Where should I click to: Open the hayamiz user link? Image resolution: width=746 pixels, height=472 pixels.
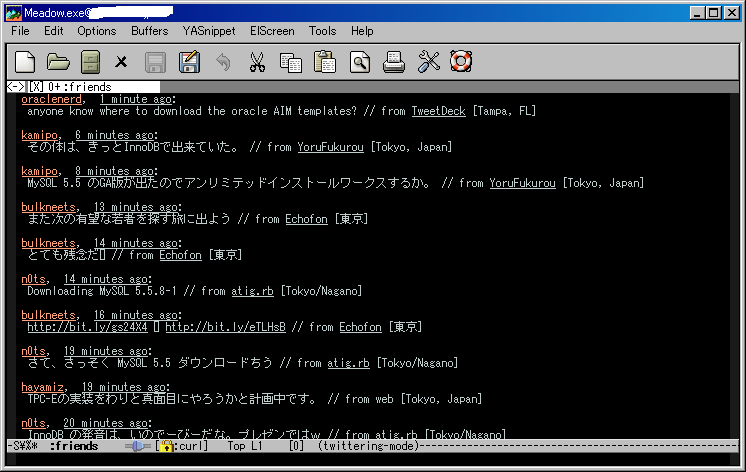(42, 387)
